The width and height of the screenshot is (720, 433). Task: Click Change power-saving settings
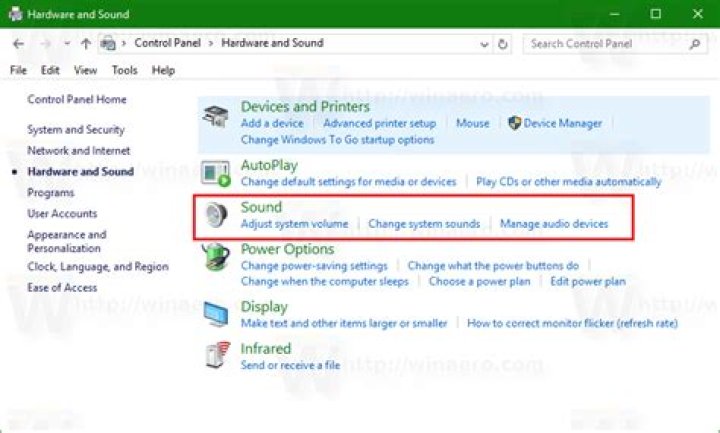click(x=314, y=266)
